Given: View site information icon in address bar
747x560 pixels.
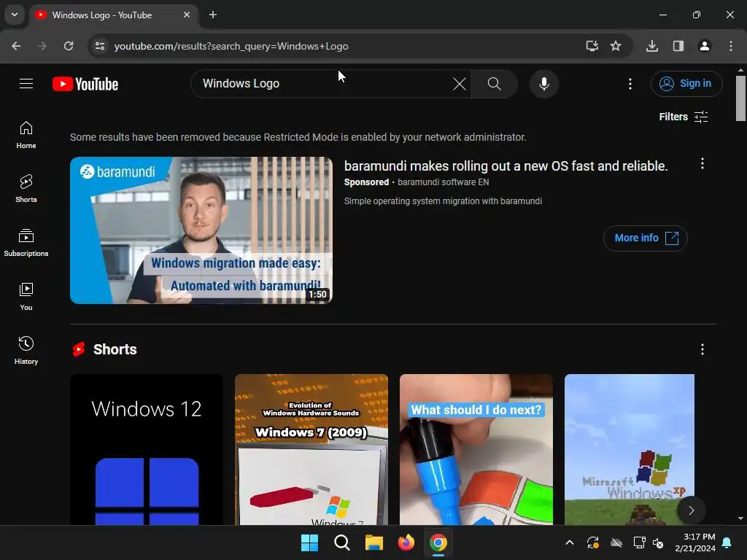Looking at the screenshot, I should tap(99, 46).
